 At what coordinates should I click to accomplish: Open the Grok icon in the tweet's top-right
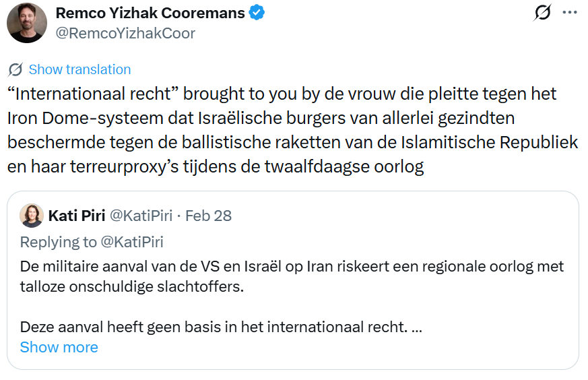coord(542,13)
